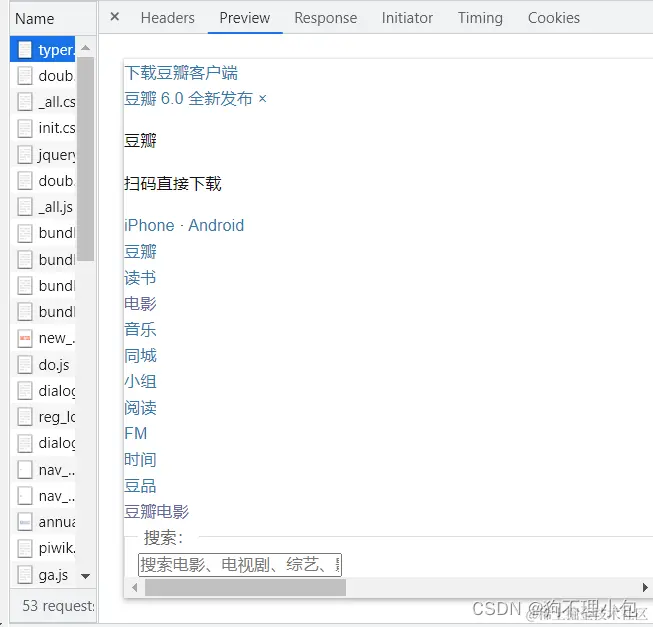Viewport: 653px width, 627px height.
Task: Click file icon beside piwik request
Action: [x=25, y=548]
